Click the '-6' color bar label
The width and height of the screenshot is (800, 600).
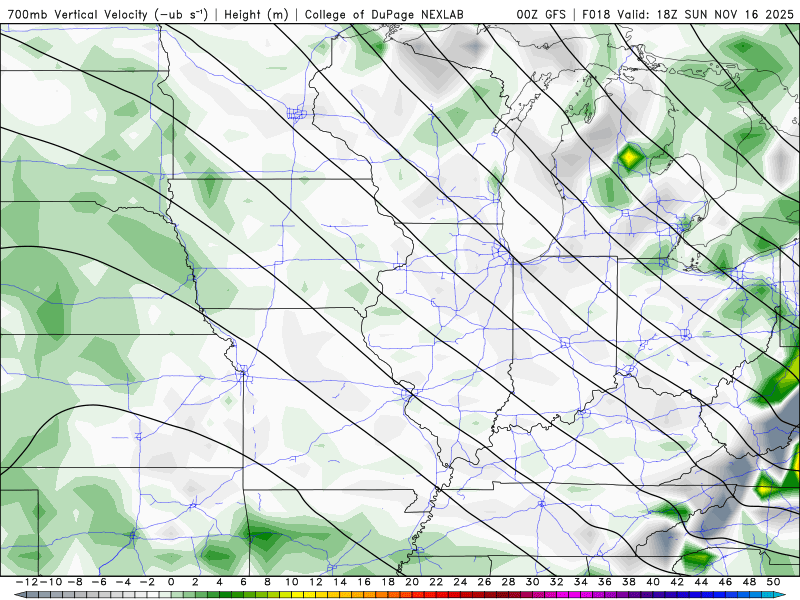[x=98, y=582]
